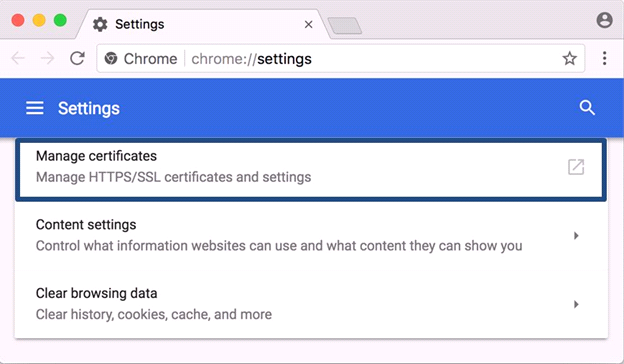
Task: Click the chrome://settings address bar
Action: pos(340,58)
